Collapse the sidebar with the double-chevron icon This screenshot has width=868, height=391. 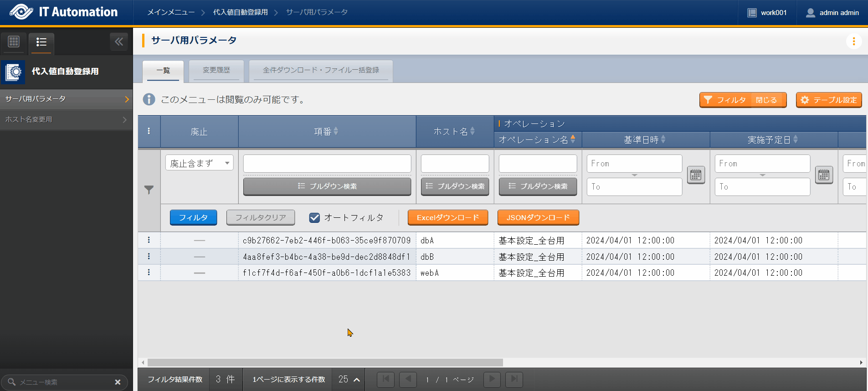coord(119,42)
